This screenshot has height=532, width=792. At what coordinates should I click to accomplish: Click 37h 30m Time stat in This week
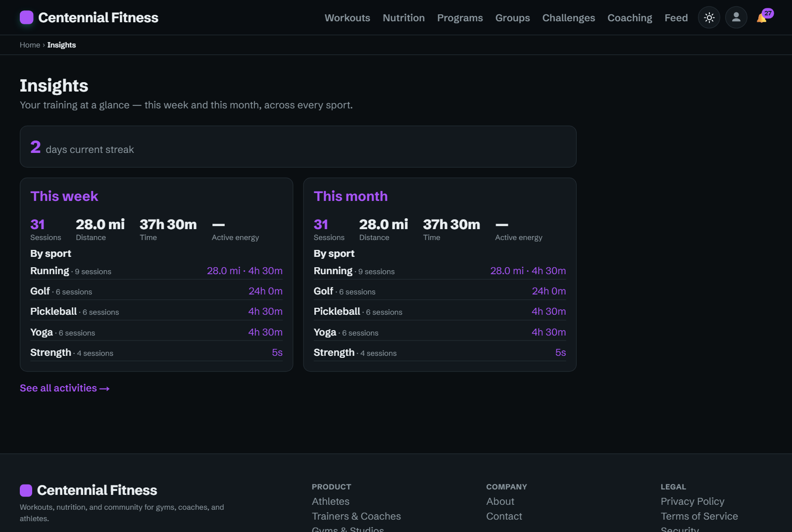click(168, 230)
